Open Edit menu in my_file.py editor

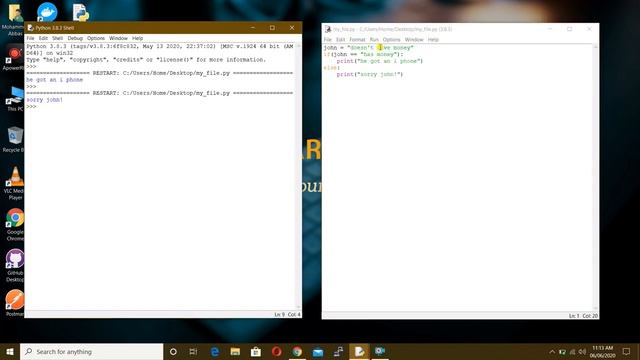pyautogui.click(x=340, y=40)
